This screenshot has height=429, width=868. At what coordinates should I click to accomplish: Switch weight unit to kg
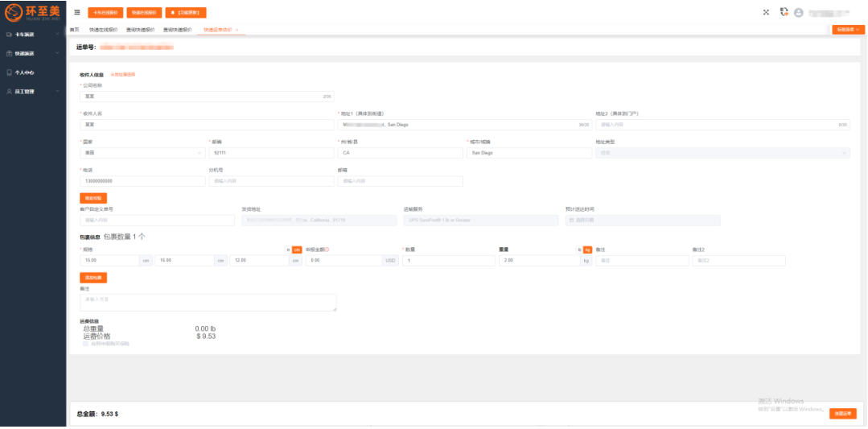[x=587, y=250]
